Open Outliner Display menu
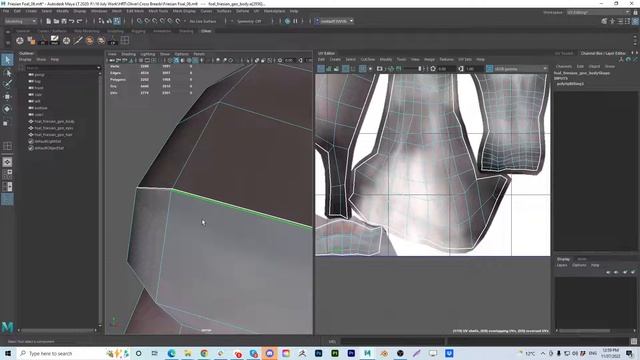This screenshot has height=360, width=640. coord(25,60)
